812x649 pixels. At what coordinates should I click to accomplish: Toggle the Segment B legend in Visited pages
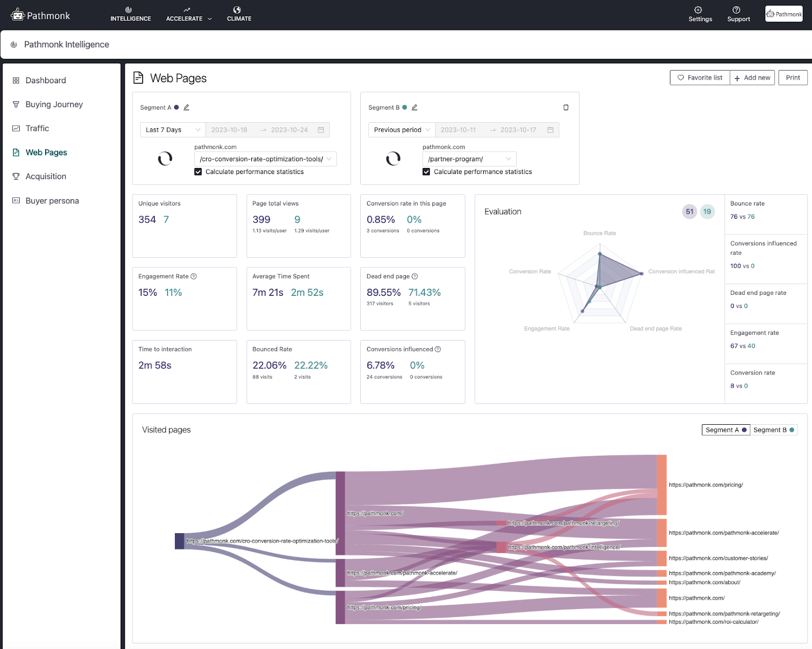pos(773,429)
